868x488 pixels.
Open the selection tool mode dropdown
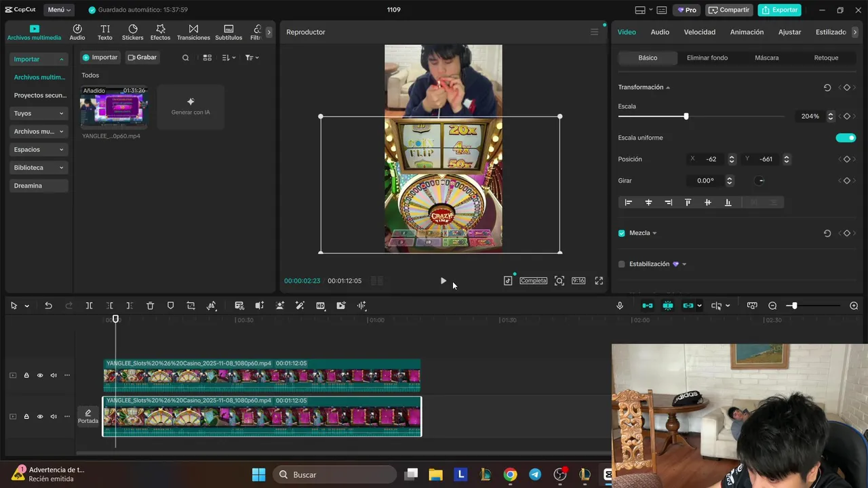pyautogui.click(x=27, y=306)
